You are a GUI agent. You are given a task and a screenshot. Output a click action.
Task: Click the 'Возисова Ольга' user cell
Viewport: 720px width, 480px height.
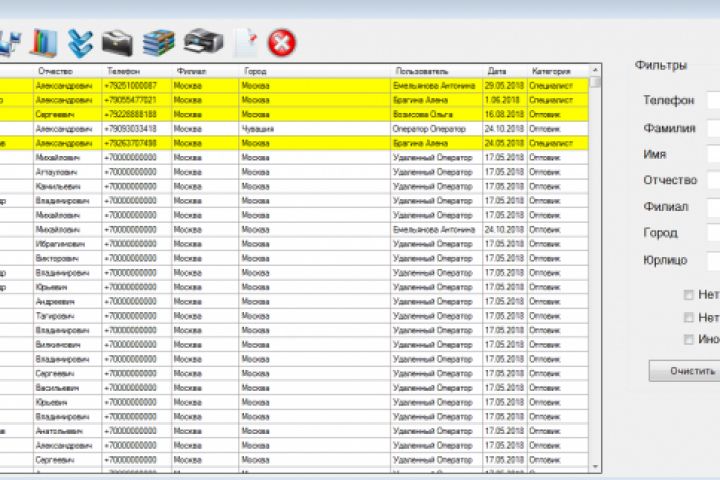coord(436,114)
